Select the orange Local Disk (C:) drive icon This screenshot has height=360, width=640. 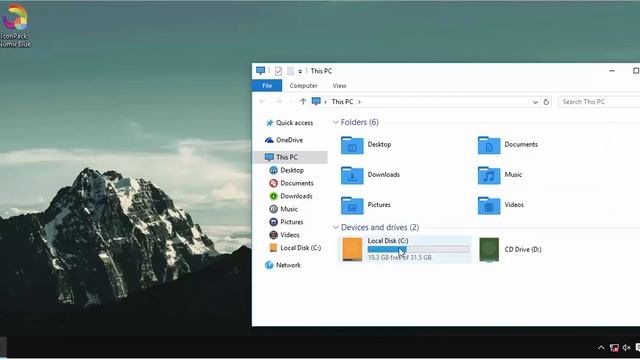(352, 249)
